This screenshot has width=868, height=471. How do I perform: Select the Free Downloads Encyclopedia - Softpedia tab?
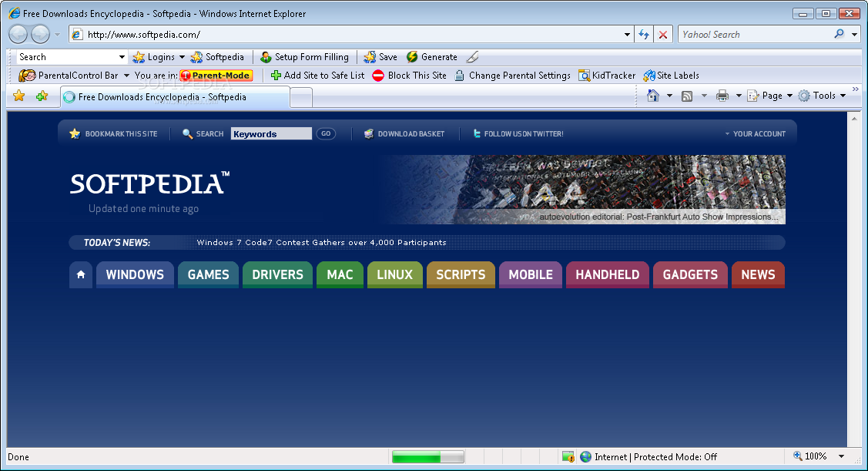[174, 97]
